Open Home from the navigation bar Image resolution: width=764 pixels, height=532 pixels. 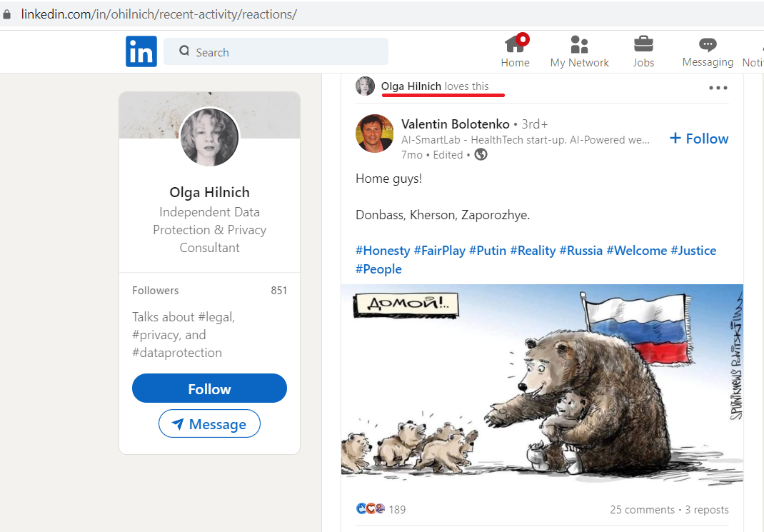coord(515,51)
